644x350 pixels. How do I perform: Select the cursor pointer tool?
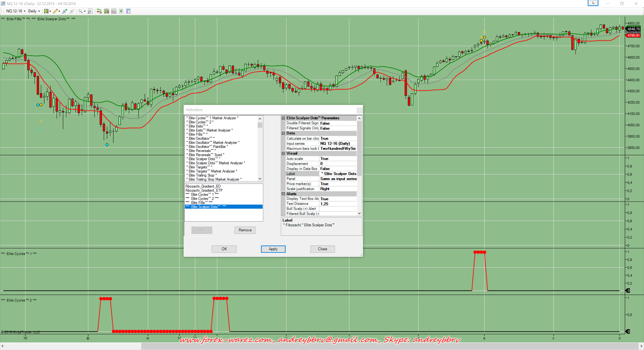pyautogui.click(x=81, y=11)
